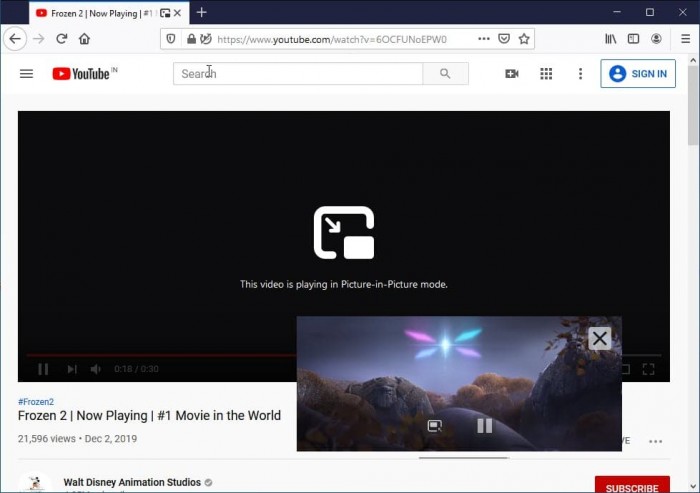
Task: Click the create video camera icon
Action: (x=512, y=74)
